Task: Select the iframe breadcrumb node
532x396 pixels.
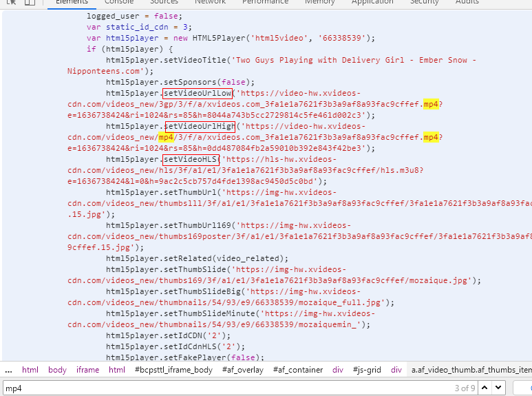Action: [87, 370]
